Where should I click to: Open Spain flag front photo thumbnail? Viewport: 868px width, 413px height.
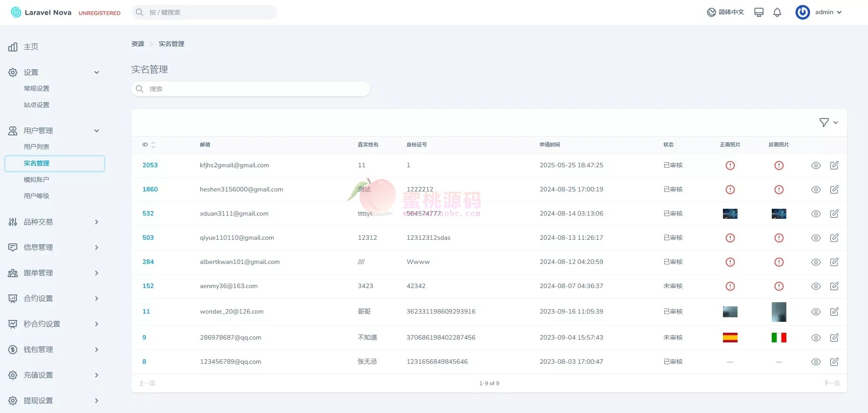click(730, 338)
